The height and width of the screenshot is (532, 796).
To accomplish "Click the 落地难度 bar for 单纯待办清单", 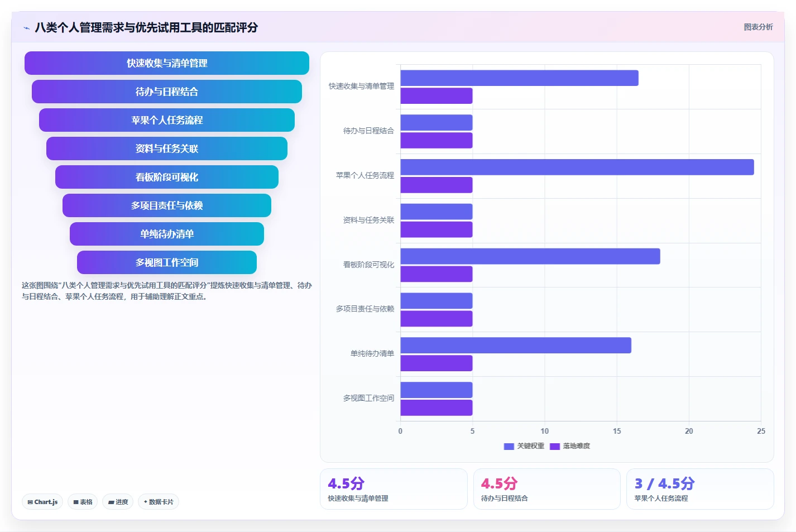I will 437,363.
